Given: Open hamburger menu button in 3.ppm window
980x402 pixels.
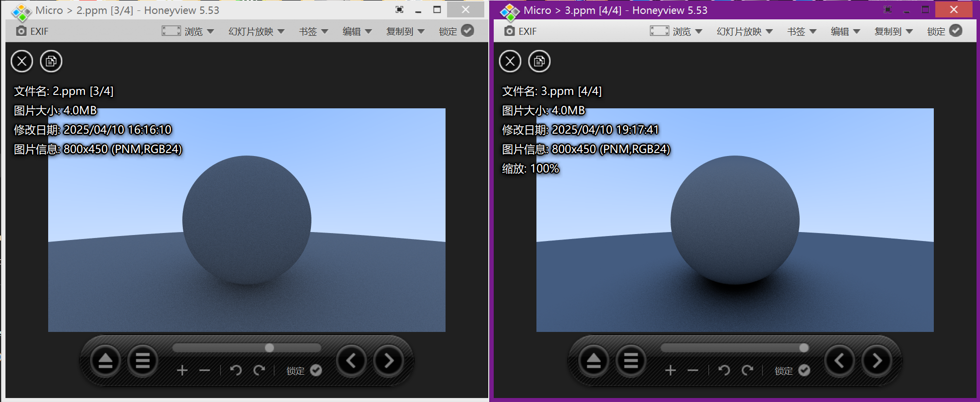Looking at the screenshot, I should pos(631,361).
